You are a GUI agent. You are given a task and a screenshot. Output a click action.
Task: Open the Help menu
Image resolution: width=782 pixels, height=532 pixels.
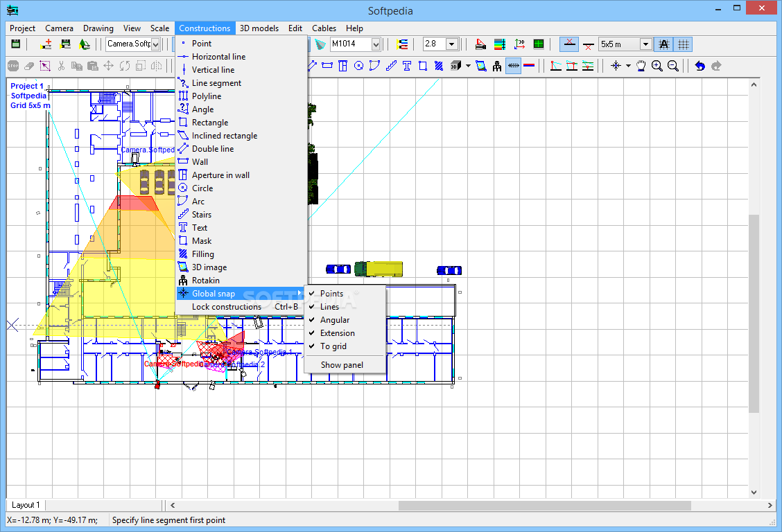[354, 28]
